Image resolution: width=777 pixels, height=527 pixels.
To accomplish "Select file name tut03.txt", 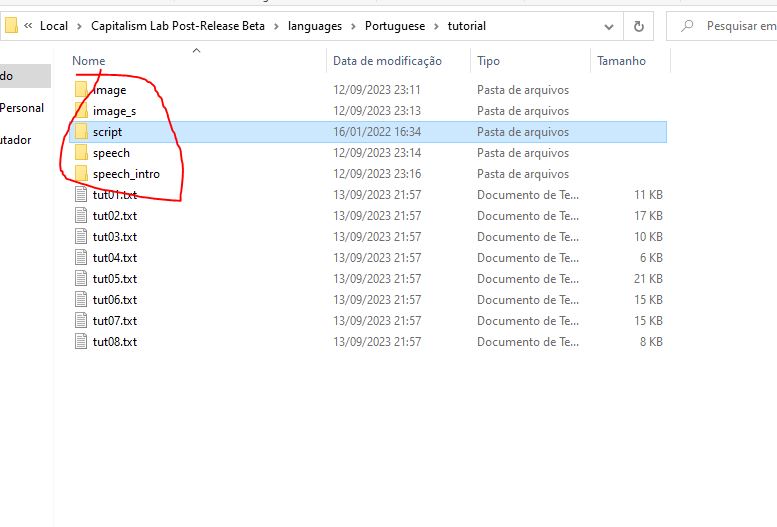I will click(x=115, y=236).
